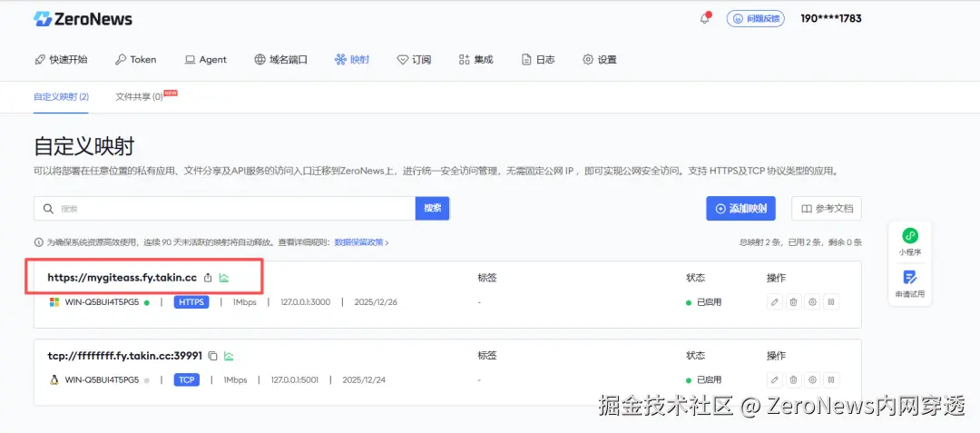
Task: Delete the HTTPS mapping with trash icon
Action: [794, 302]
